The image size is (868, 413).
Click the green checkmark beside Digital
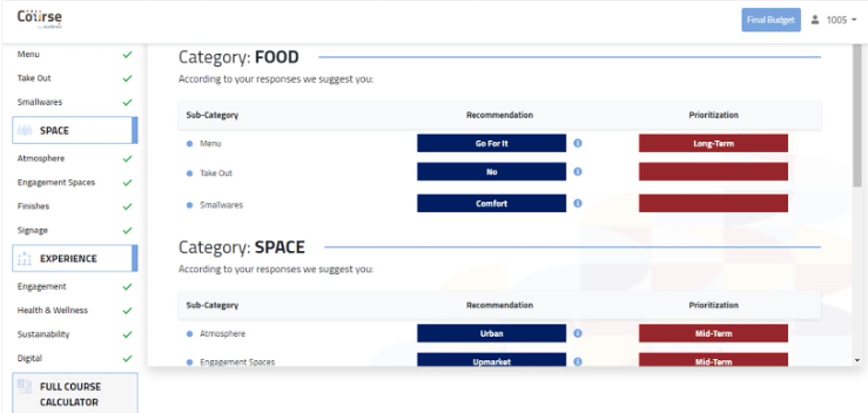coord(127,359)
